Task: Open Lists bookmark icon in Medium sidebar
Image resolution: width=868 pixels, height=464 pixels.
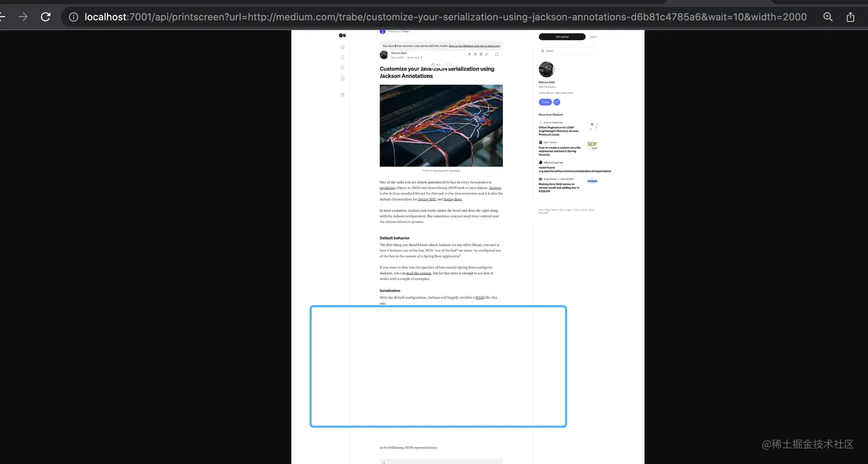Action: (343, 68)
